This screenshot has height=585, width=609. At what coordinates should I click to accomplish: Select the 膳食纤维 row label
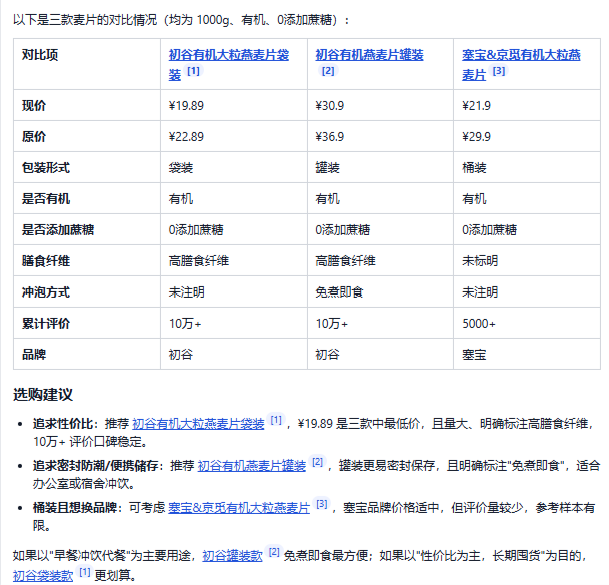pyautogui.click(x=46, y=261)
